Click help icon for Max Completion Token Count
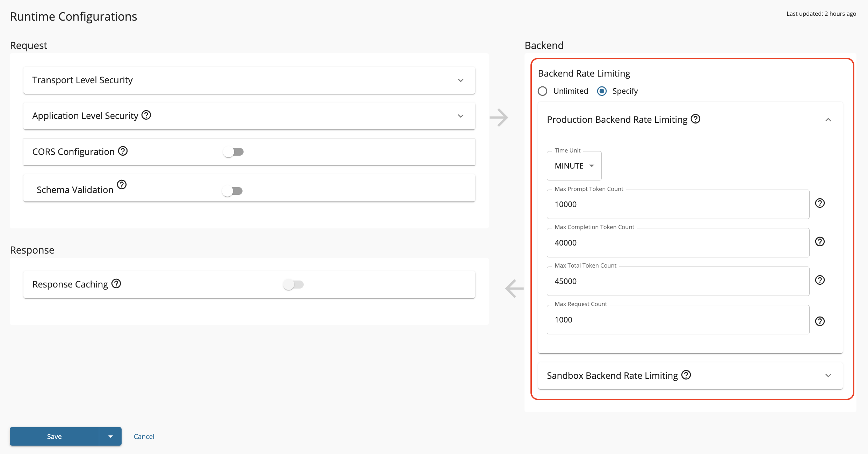868x454 pixels. [820, 242]
